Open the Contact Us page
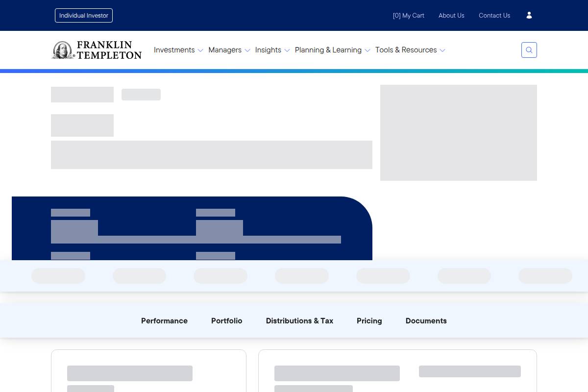588x392 pixels. (494, 15)
